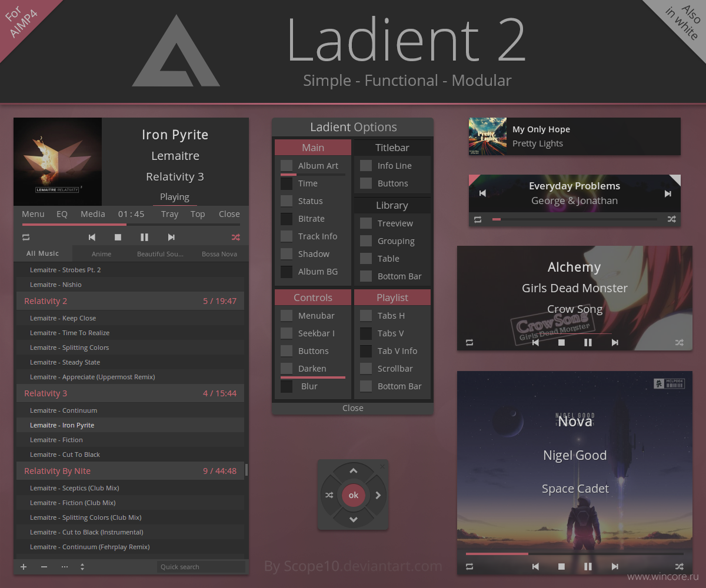Toggle the Grouping checkbox
Screen dimensions: 706x588
(x=366, y=241)
